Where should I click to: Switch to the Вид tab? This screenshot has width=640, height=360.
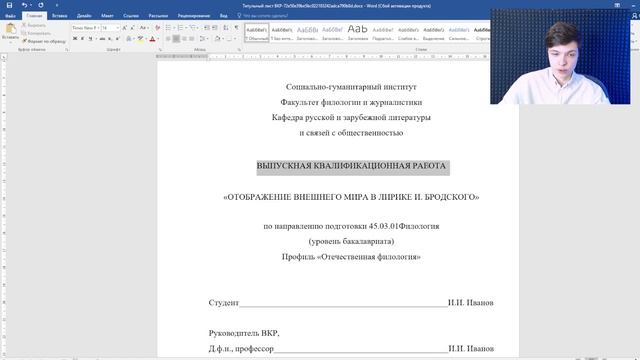(x=224, y=16)
